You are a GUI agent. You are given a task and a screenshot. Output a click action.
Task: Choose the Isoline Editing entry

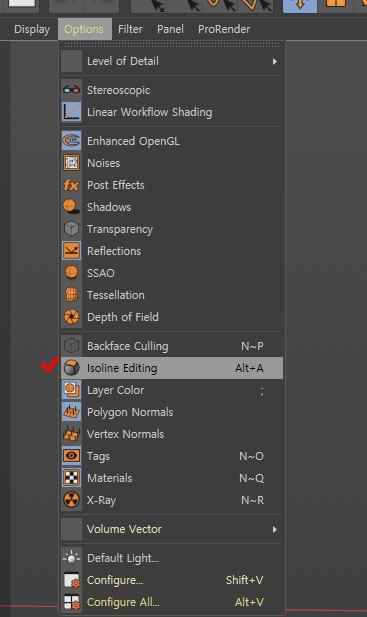(x=172, y=368)
